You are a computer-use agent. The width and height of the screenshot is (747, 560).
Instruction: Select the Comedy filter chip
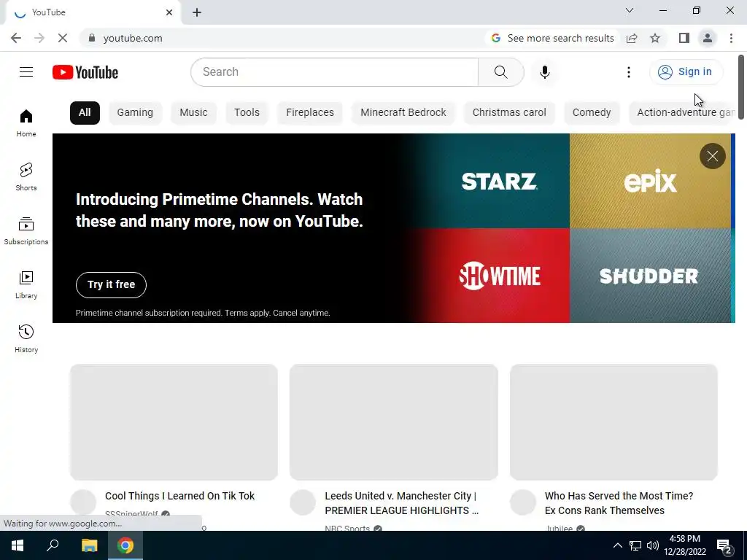click(x=592, y=112)
